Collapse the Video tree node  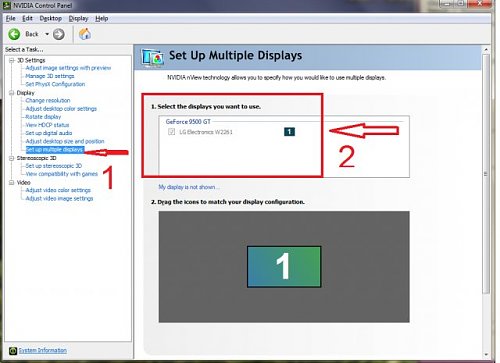tap(12, 182)
